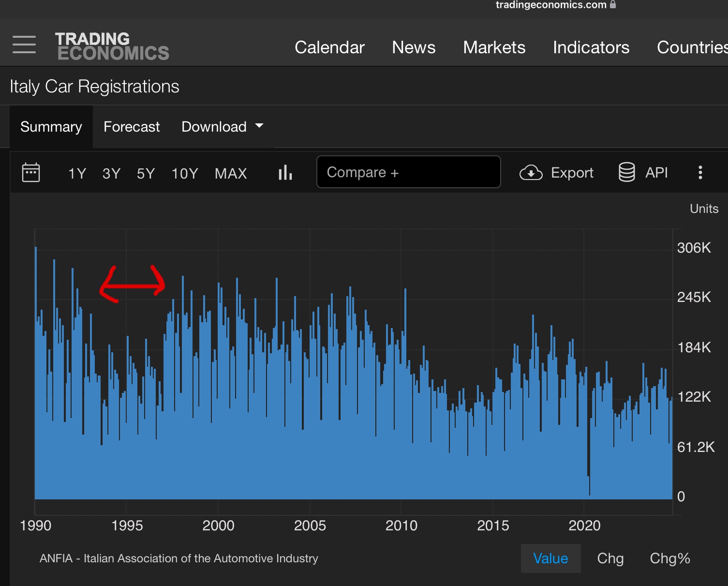This screenshot has width=728, height=586.
Task: Click the padlock icon by the URL
Action: (613, 4)
